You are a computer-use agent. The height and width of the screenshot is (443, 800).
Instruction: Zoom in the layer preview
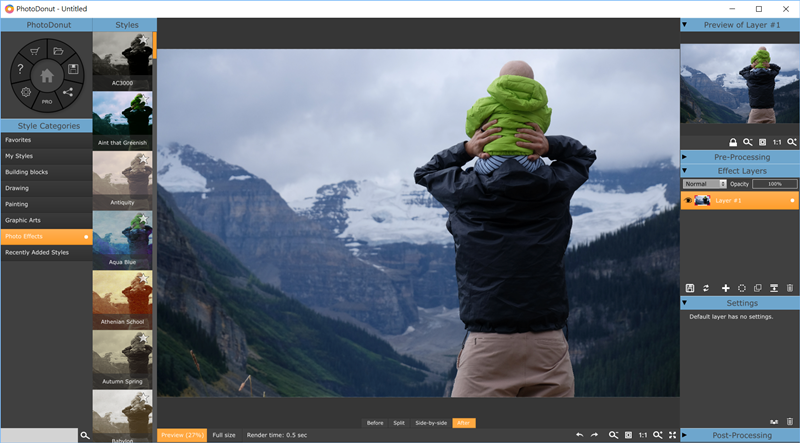point(792,142)
